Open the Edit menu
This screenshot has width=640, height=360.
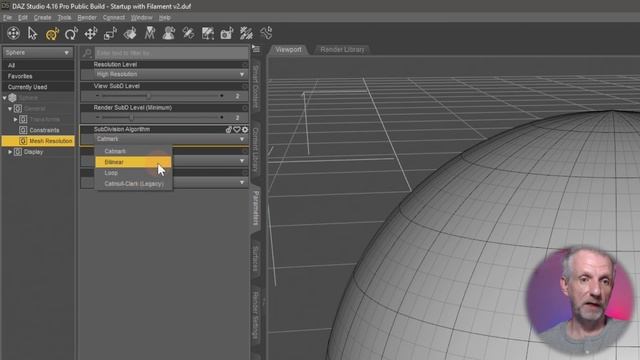(x=23, y=18)
